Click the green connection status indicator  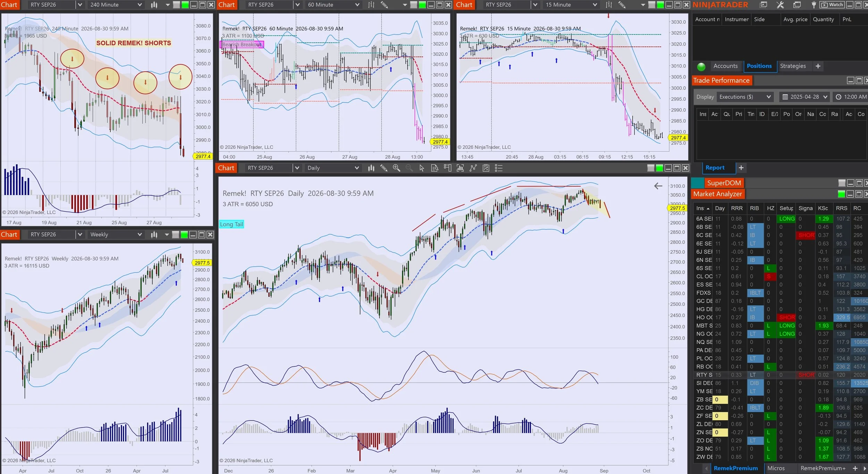coord(701,66)
